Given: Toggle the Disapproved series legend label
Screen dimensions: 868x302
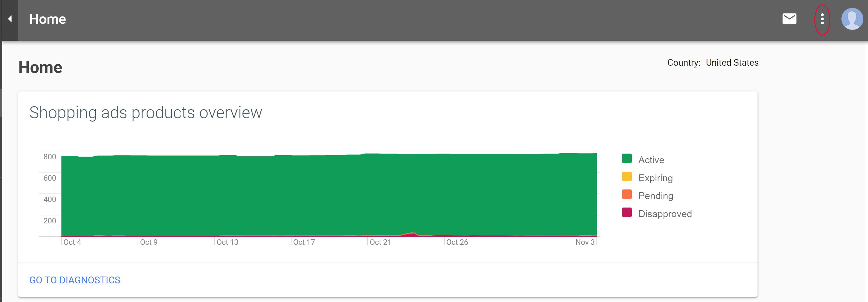Looking at the screenshot, I should [665, 214].
